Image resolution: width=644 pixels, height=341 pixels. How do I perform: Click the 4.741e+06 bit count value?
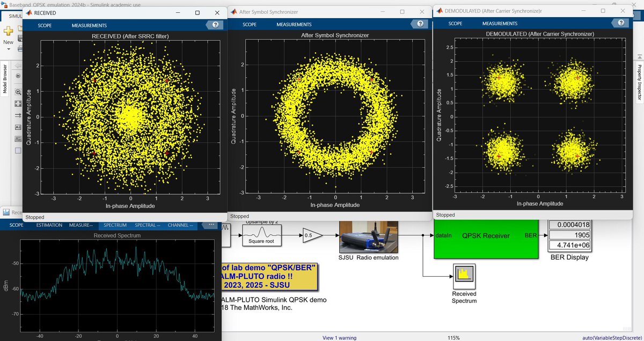(570, 246)
